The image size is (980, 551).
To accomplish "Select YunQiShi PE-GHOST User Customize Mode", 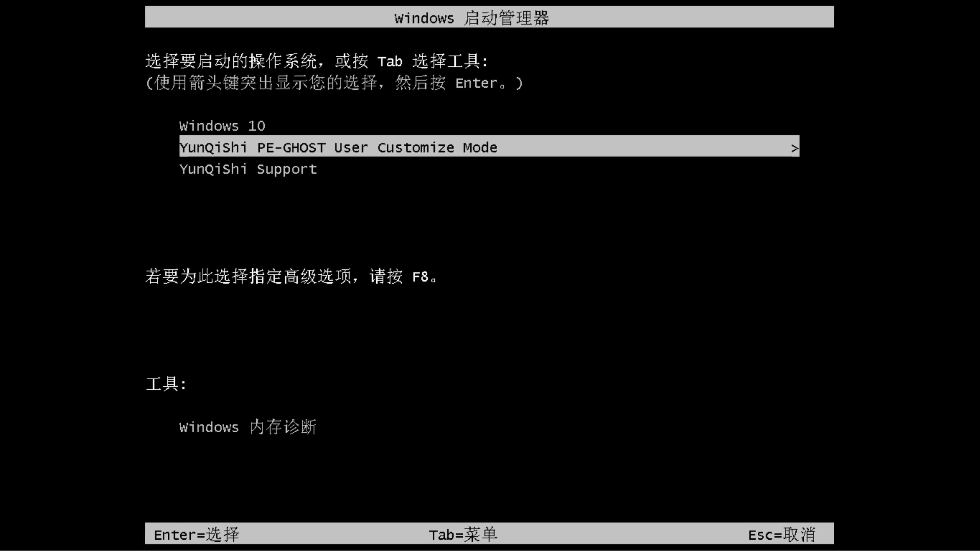I will tap(489, 147).
